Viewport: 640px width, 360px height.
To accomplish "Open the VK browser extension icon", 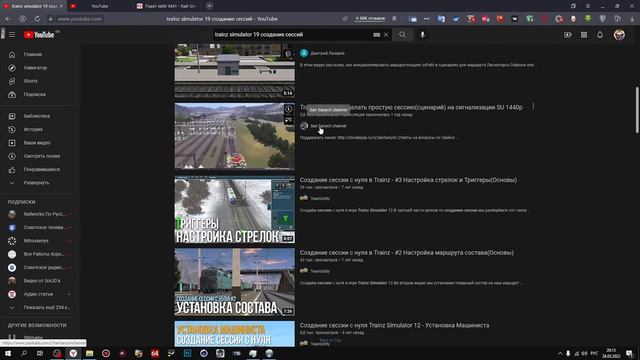I will 515,19.
